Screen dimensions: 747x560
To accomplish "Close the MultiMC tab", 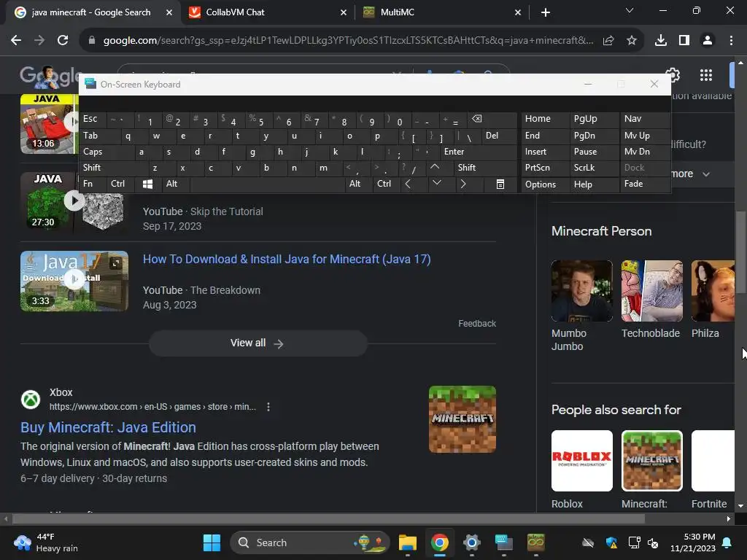I will tap(518, 13).
